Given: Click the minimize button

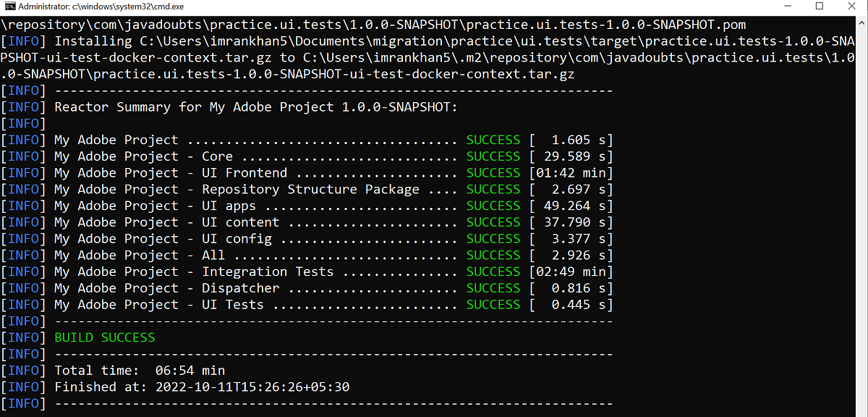Looking at the screenshot, I should [x=789, y=7].
